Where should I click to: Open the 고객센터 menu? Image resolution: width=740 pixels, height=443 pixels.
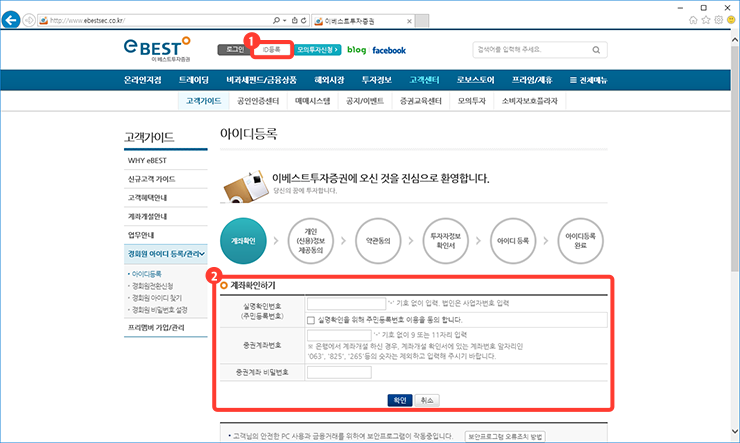(x=424, y=80)
